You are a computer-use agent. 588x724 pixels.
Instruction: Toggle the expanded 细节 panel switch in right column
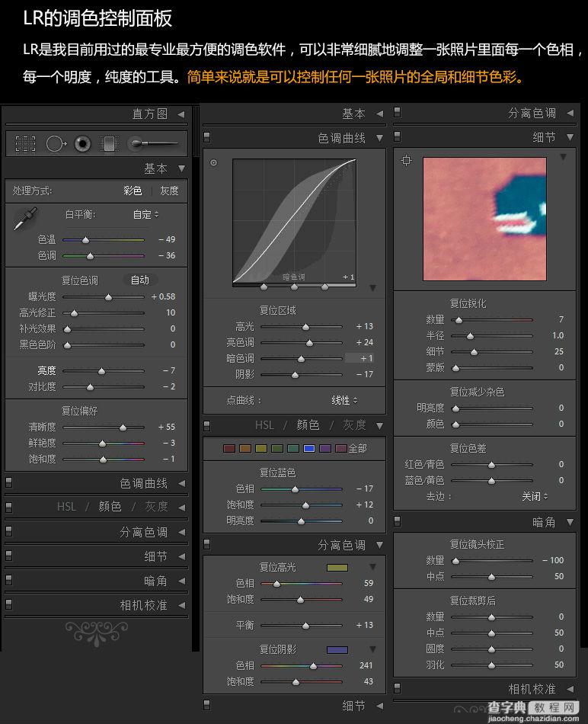[x=397, y=136]
